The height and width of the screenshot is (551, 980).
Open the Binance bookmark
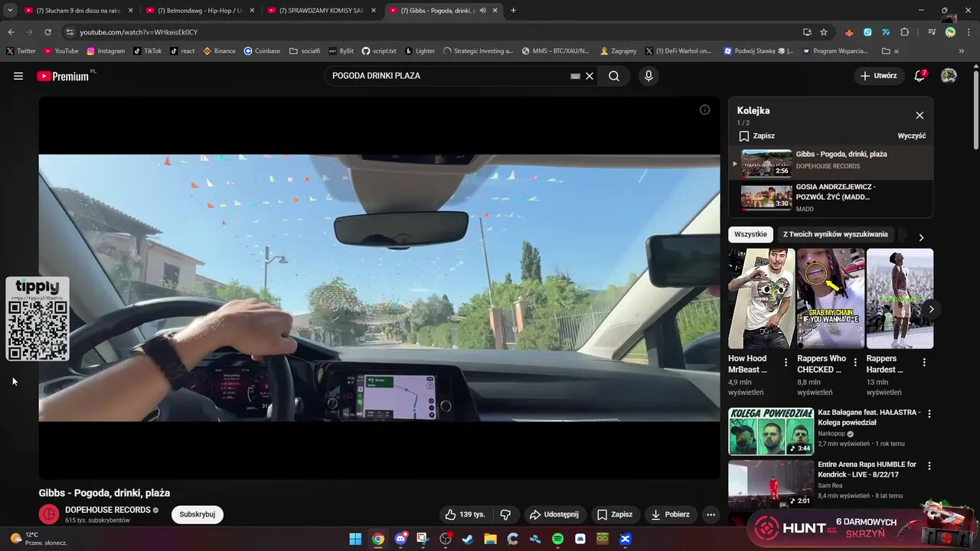click(219, 51)
